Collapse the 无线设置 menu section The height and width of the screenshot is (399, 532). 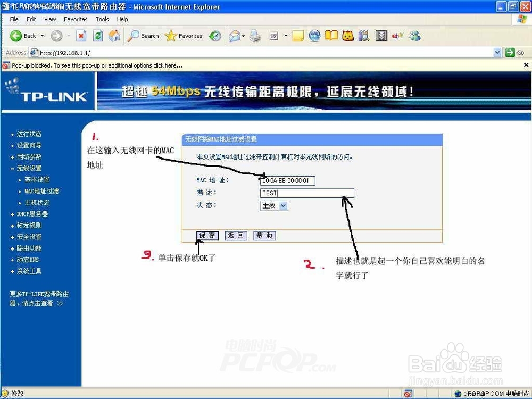point(13,169)
